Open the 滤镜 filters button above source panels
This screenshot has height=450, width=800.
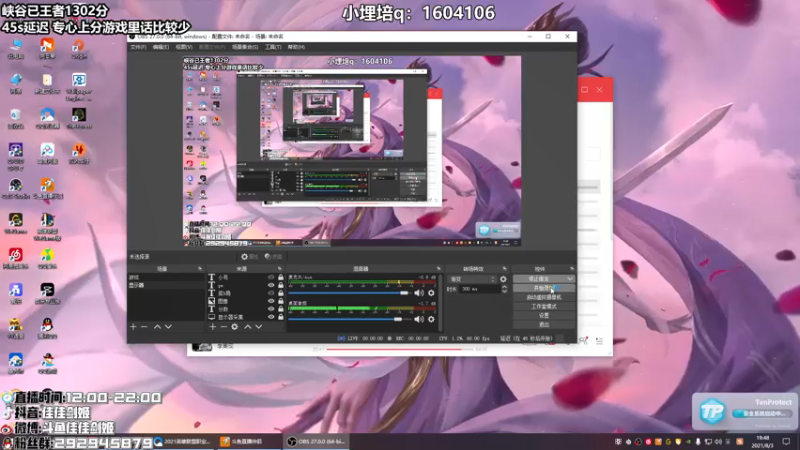pos(273,257)
